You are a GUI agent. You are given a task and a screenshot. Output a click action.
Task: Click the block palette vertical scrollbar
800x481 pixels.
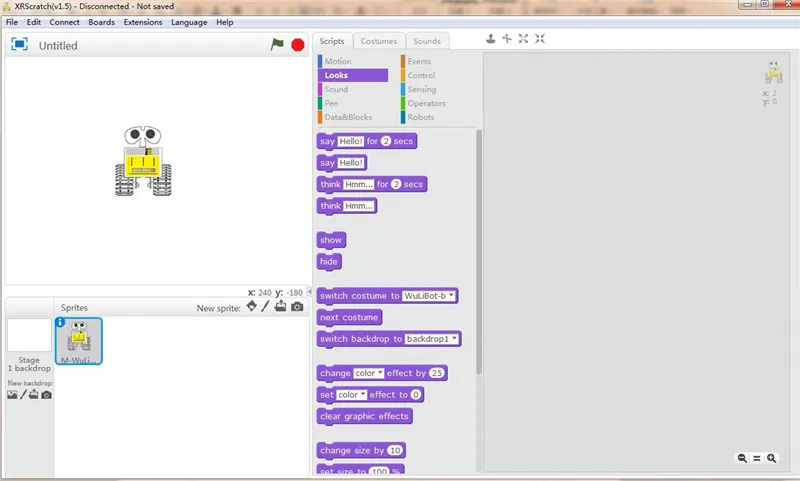click(479, 252)
